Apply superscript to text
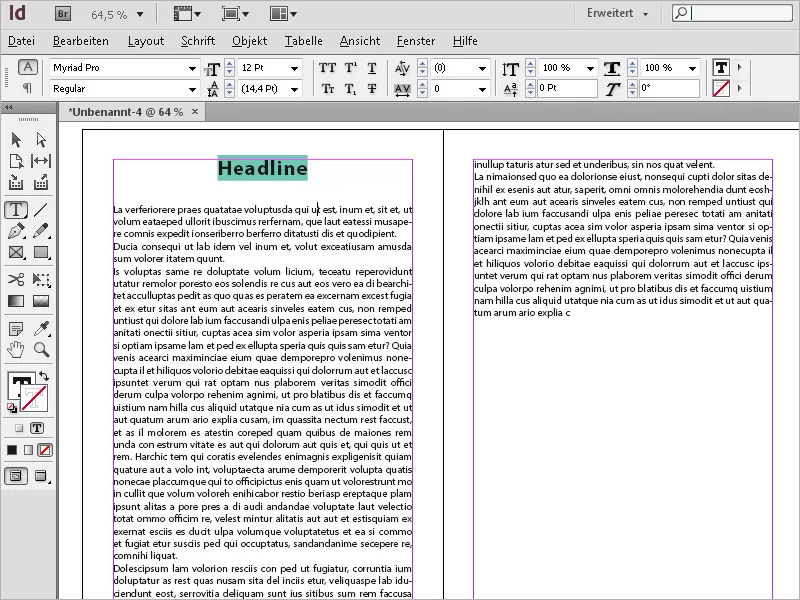The height and width of the screenshot is (600, 800). 349,67
